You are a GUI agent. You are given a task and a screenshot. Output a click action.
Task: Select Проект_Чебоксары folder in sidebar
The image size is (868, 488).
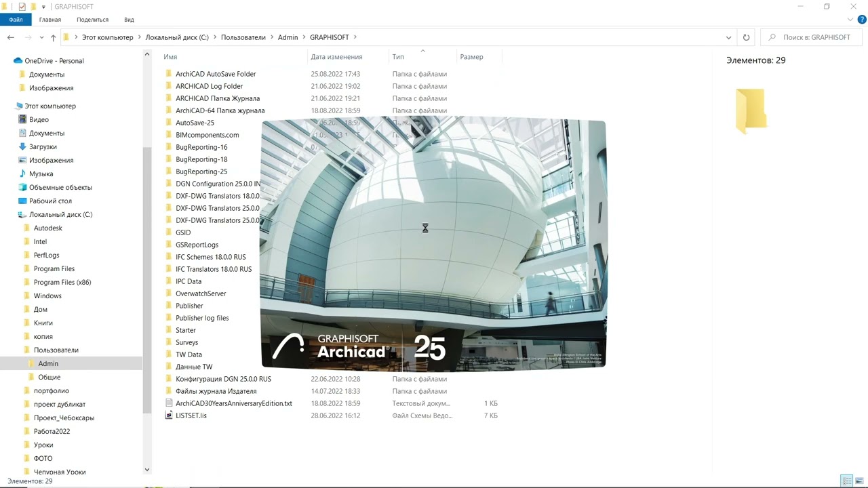(x=64, y=418)
